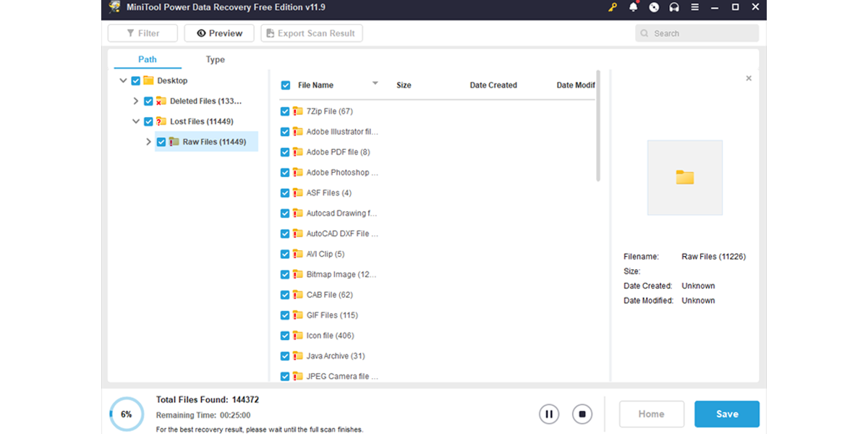Pause the ongoing scan
The image size is (868, 434).
[549, 414]
